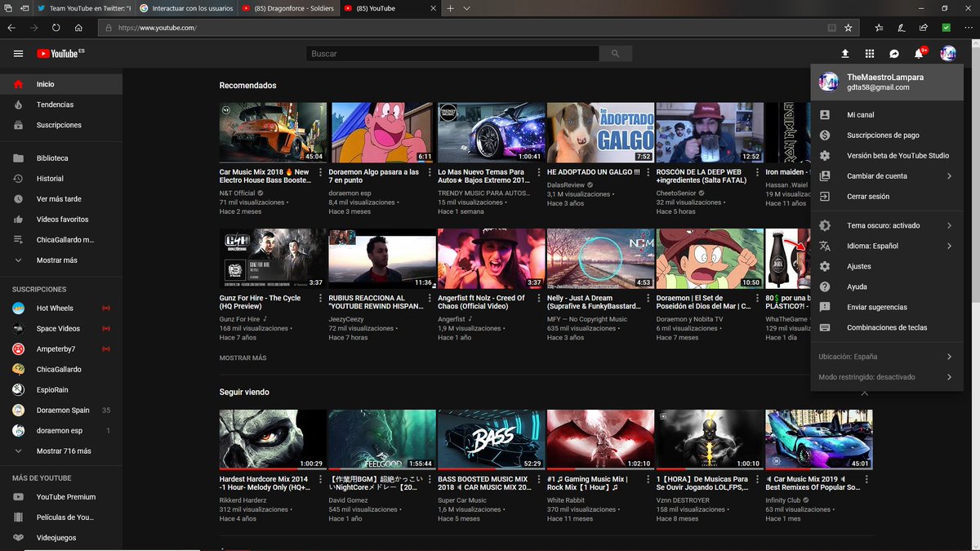Open a new browser tab
Screen dimensions: 980x551
click(x=450, y=8)
